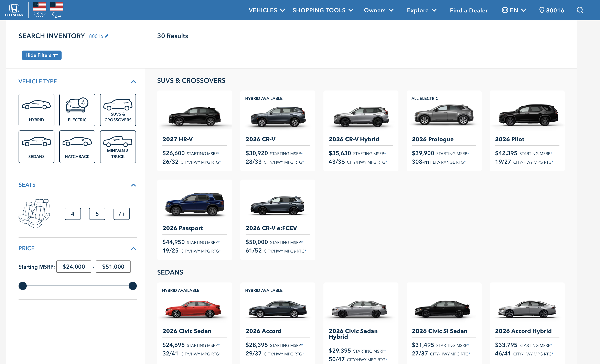
Task: Click the seats illustration icon
Action: (35, 214)
